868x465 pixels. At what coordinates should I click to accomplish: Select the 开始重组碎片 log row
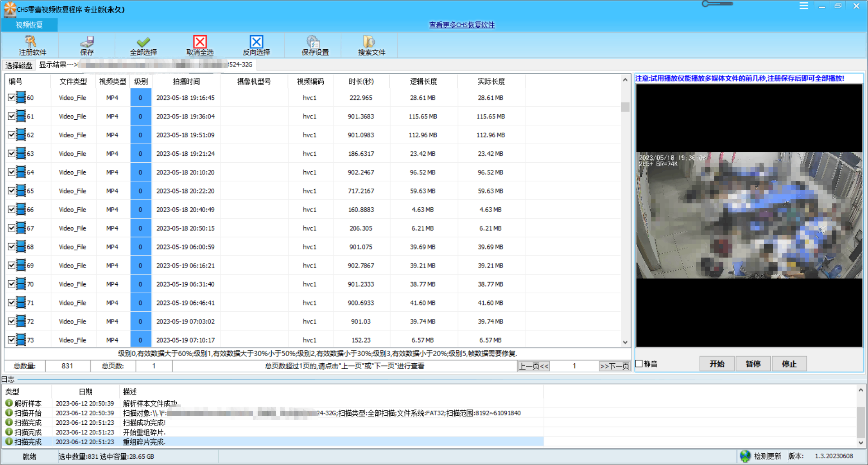tap(274, 432)
